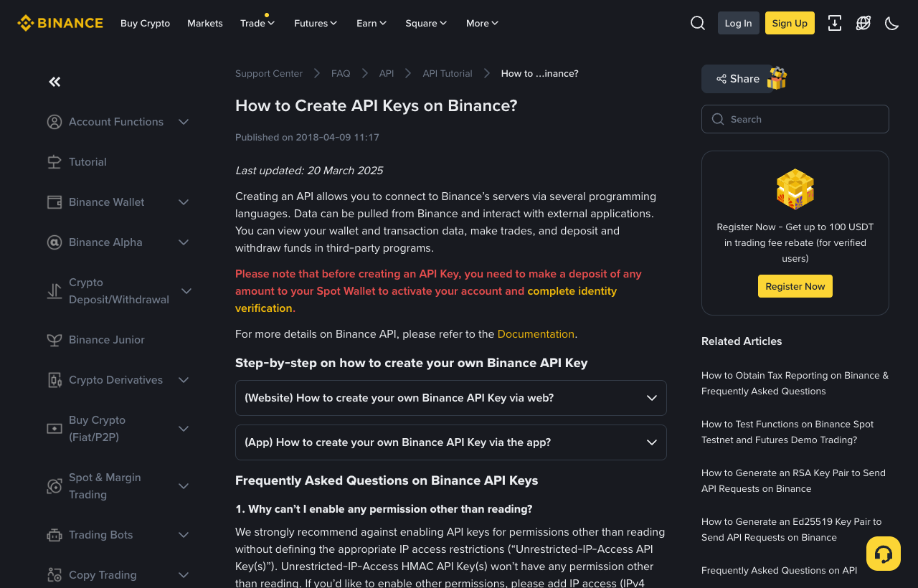Click the Support Center breadcrumb
This screenshot has height=588, width=918.
269,73
